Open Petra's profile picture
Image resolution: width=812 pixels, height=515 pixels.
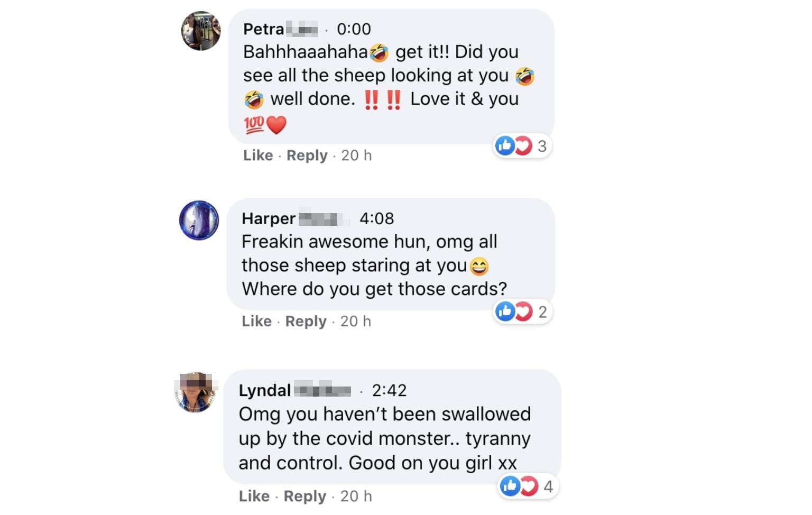click(201, 31)
